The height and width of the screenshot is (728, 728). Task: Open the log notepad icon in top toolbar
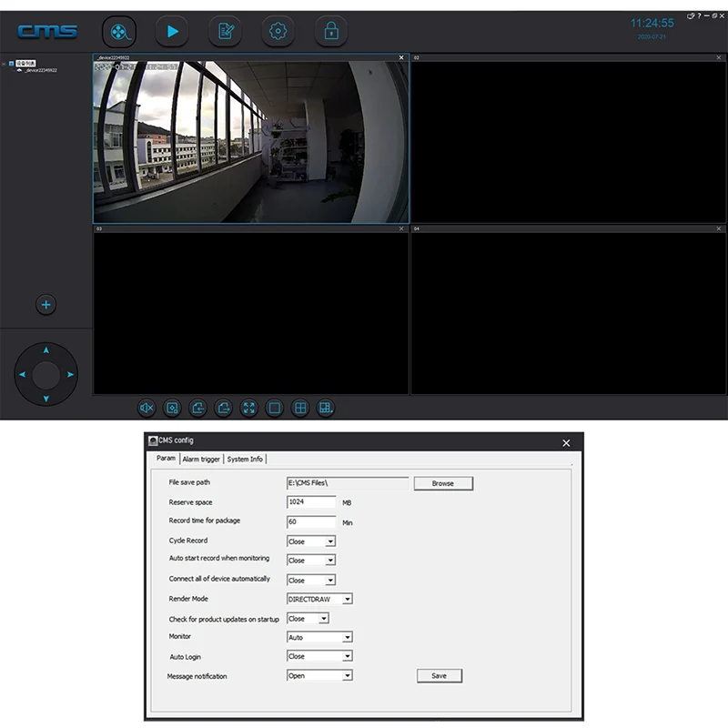[x=225, y=31]
